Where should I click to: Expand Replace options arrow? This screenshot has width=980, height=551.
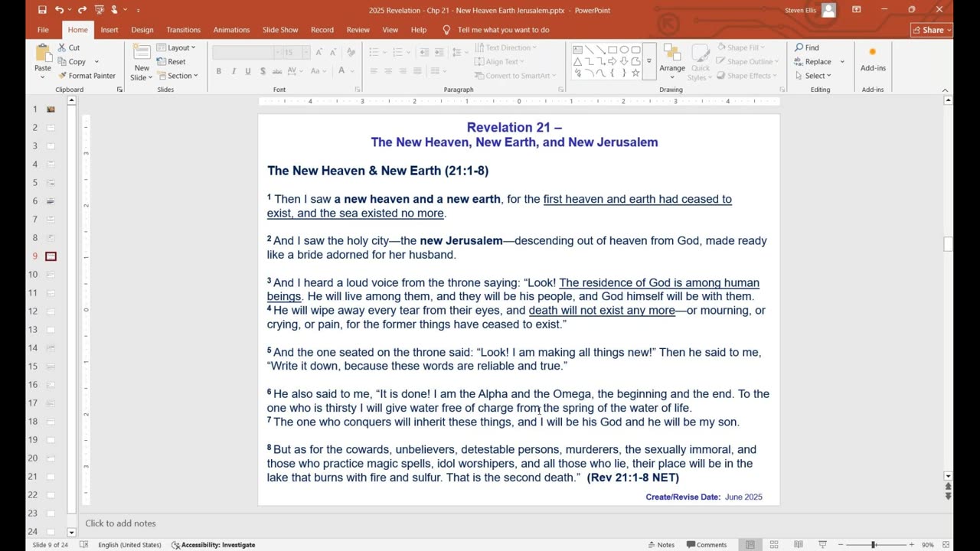(x=842, y=62)
